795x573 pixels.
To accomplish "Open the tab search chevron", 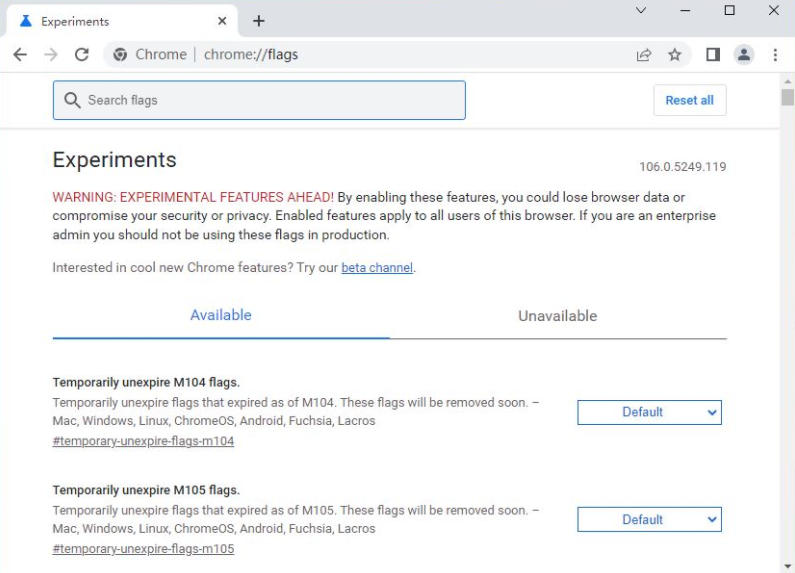I will point(641,10).
